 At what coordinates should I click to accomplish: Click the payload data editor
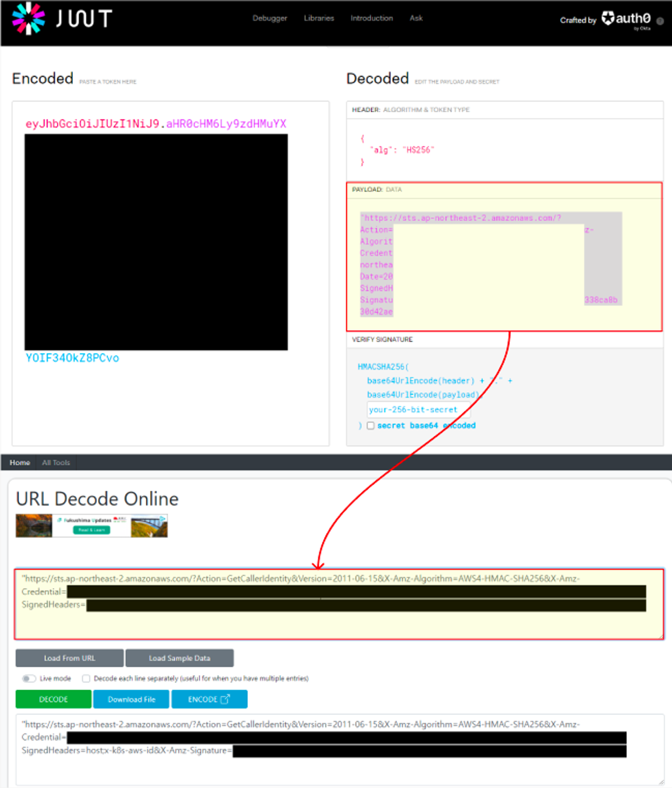tap(504, 264)
